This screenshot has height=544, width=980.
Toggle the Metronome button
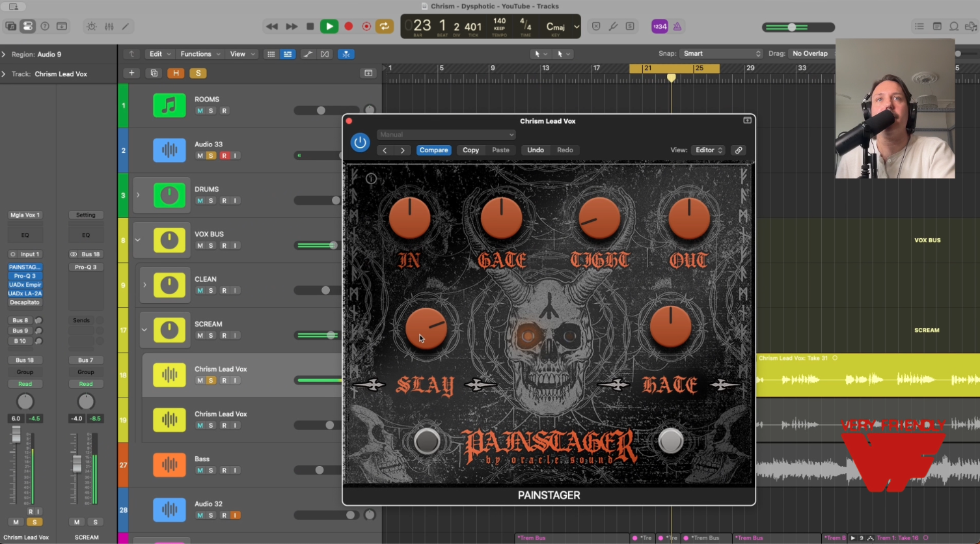(677, 27)
